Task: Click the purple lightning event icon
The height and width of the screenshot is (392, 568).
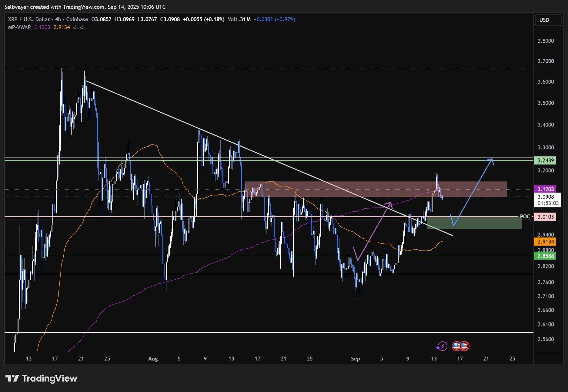Action: click(x=442, y=346)
